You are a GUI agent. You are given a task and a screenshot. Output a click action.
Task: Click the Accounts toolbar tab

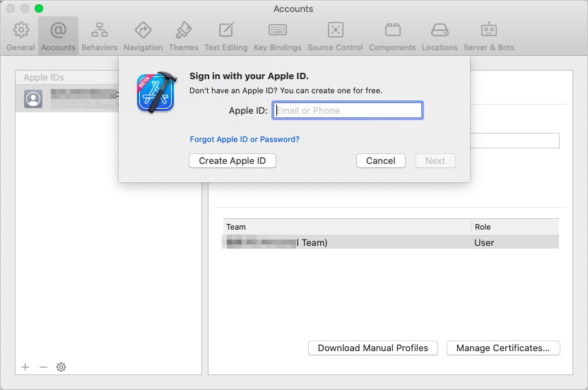click(x=59, y=35)
